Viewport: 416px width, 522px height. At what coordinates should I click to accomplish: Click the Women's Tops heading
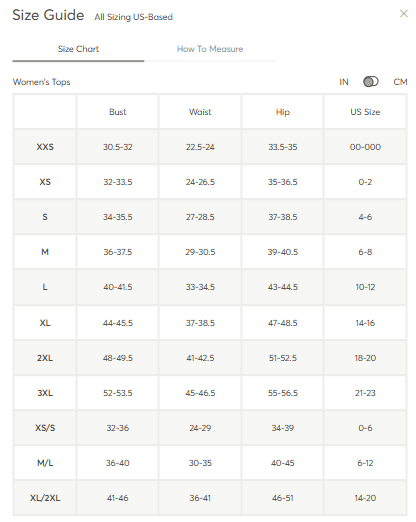[41, 82]
